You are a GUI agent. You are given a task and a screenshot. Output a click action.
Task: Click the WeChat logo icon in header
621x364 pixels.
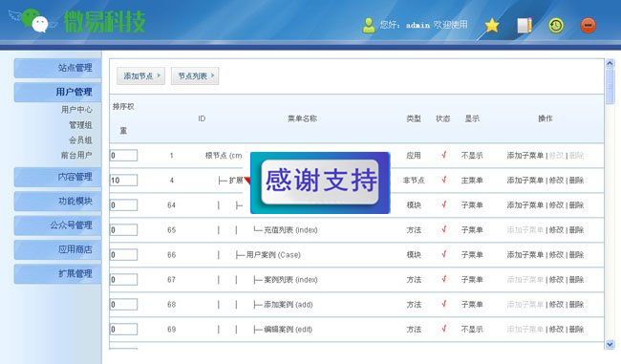(33, 21)
